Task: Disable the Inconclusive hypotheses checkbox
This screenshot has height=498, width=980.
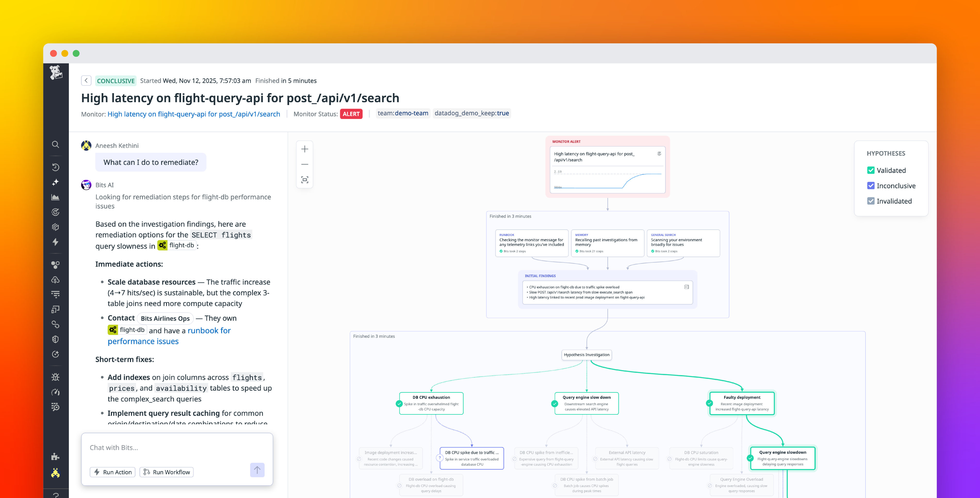Action: [x=871, y=186]
